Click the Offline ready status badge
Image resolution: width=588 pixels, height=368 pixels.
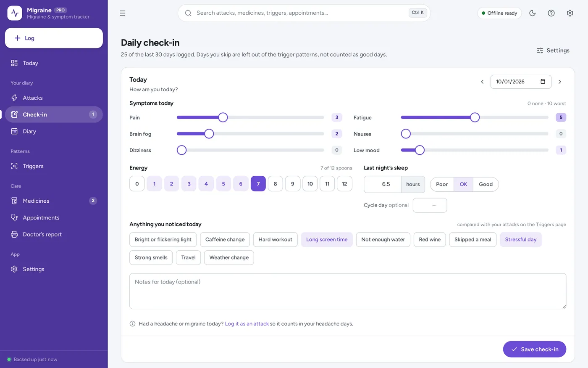[x=499, y=13]
